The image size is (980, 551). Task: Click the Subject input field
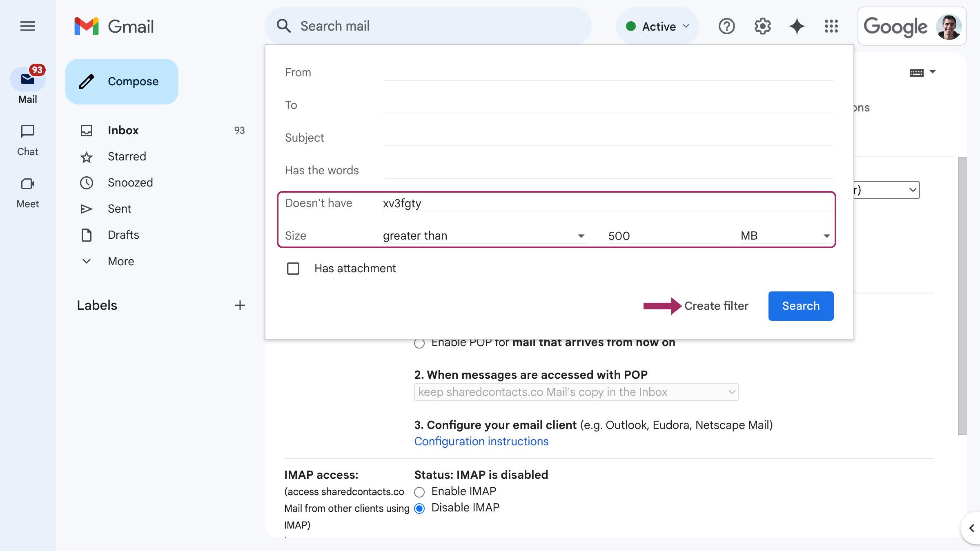pos(608,138)
